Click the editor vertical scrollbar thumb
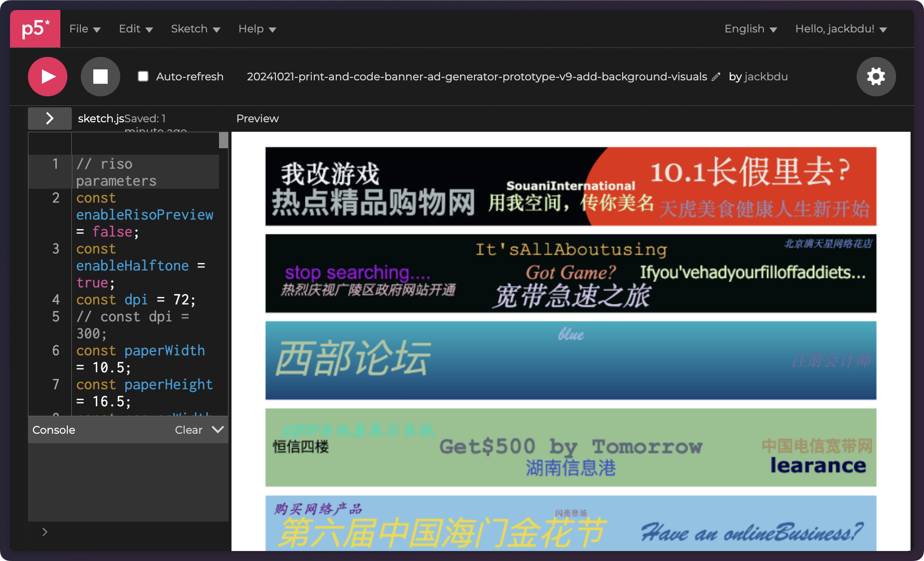The image size is (924, 561). pos(224,140)
